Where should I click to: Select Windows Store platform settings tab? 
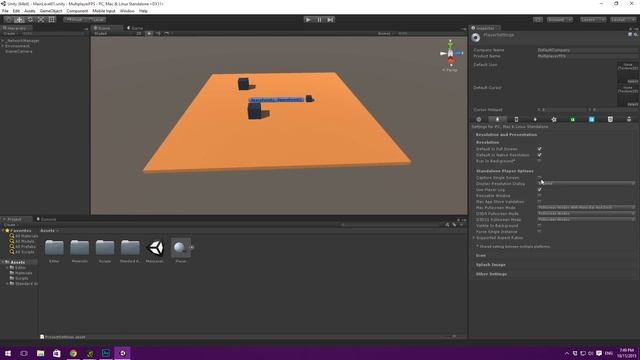pyautogui.click(x=591, y=120)
